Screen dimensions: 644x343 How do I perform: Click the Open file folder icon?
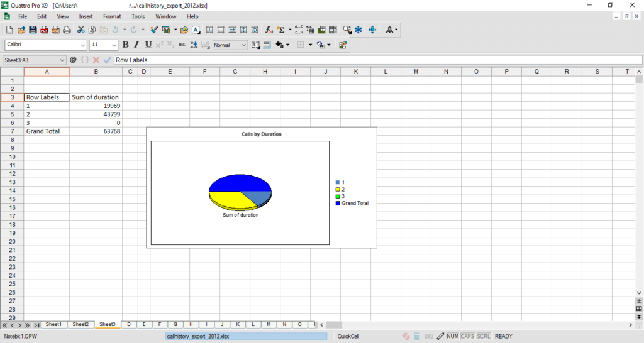tap(21, 30)
